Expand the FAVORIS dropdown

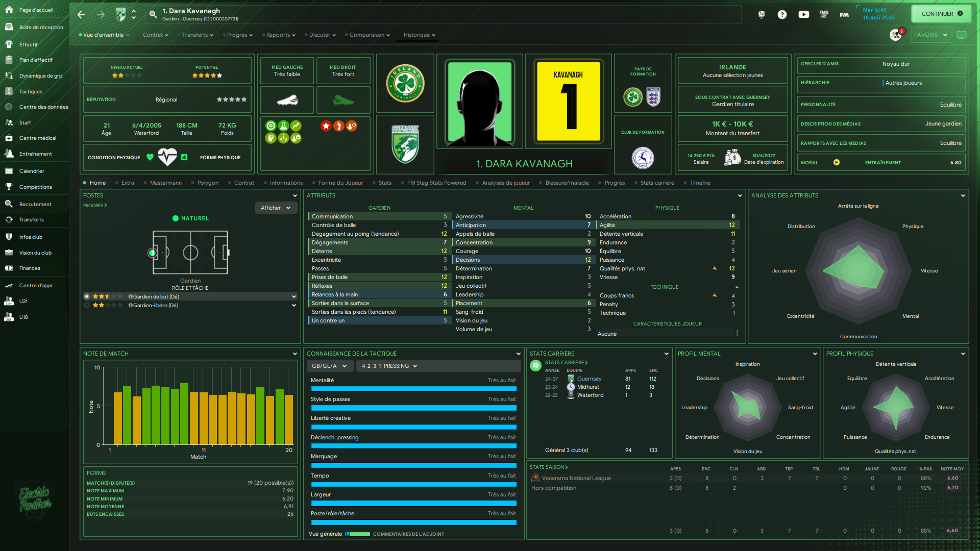tap(930, 35)
